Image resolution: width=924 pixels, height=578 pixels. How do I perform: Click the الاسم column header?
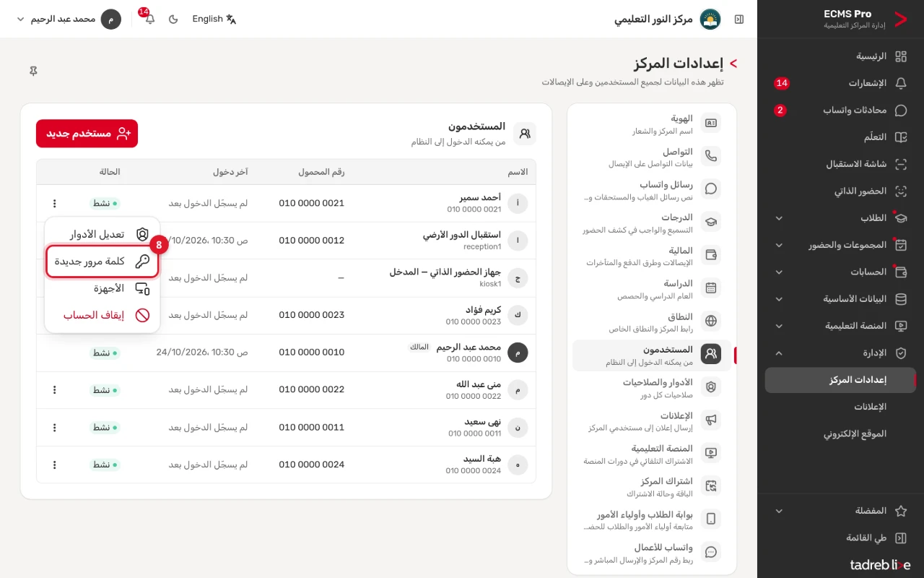(518, 172)
